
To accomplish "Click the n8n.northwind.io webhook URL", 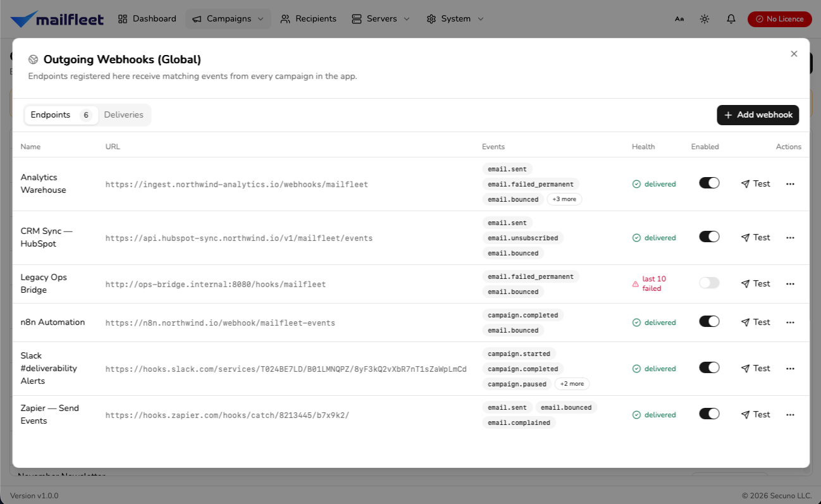I will pos(220,323).
